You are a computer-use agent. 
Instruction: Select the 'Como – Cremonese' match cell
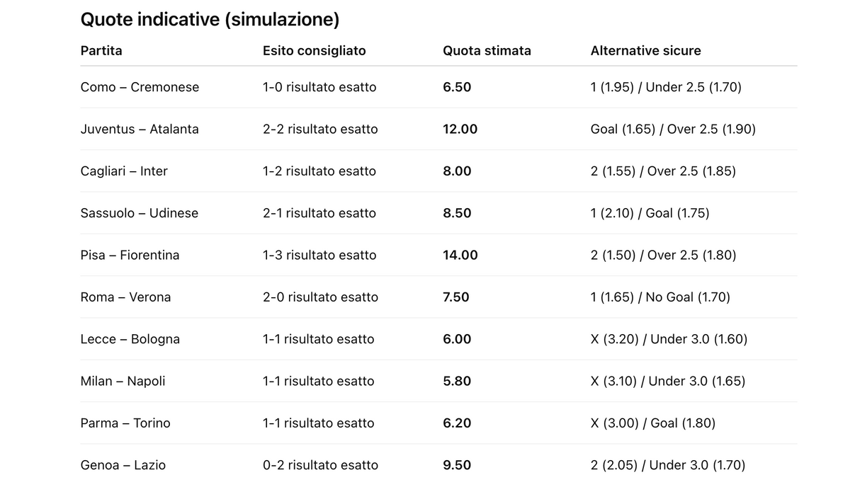point(140,87)
